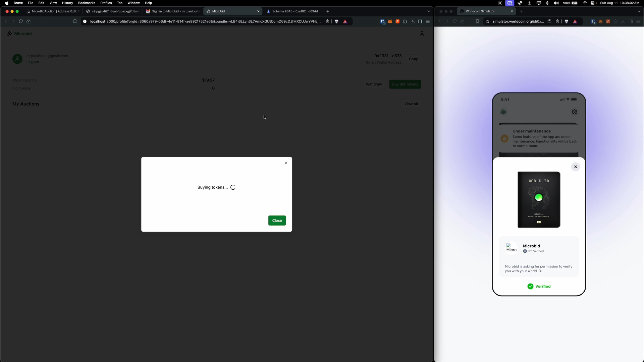
Task: Go back in the main browser window
Action: [x=6, y=21]
